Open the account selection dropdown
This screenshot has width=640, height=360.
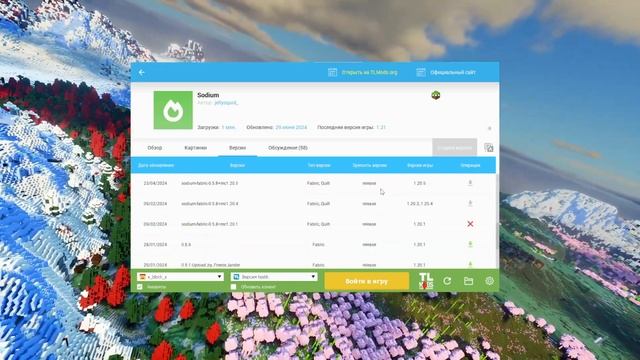(180, 277)
